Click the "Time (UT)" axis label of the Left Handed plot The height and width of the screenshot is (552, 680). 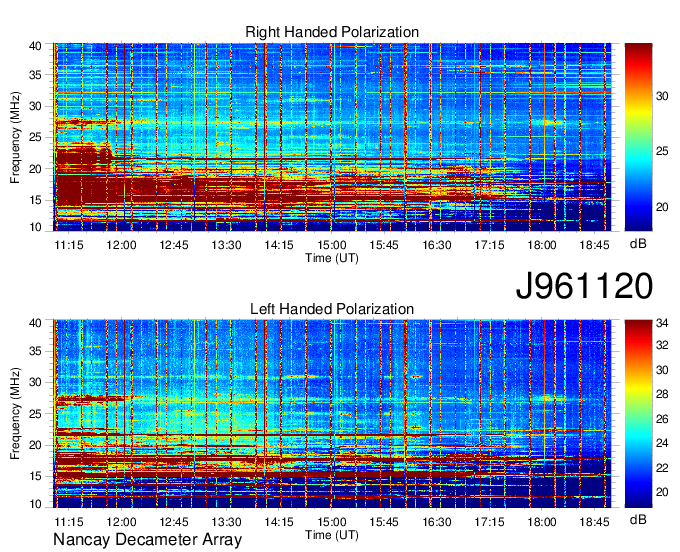(x=332, y=535)
